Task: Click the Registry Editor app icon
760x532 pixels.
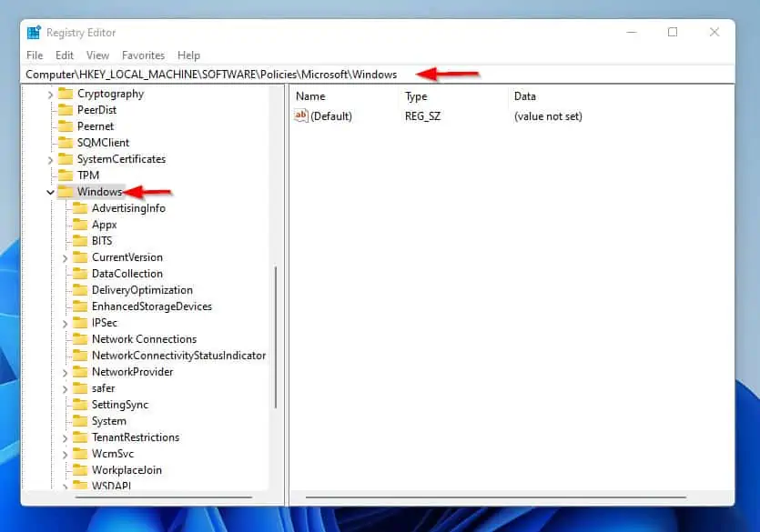Action: 34,33
